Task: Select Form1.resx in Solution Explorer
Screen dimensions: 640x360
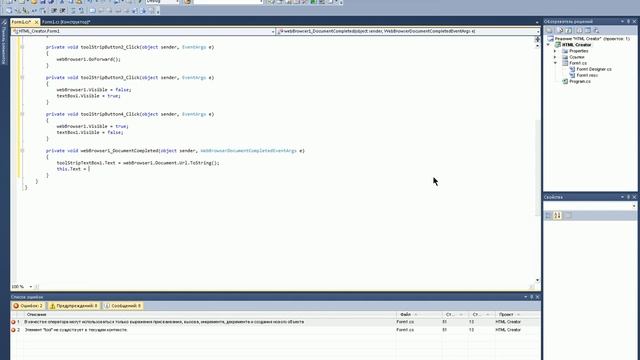Action: point(587,76)
